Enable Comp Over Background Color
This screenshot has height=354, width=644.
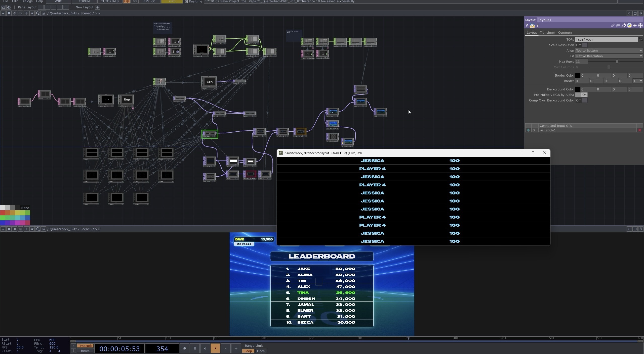coord(581,100)
